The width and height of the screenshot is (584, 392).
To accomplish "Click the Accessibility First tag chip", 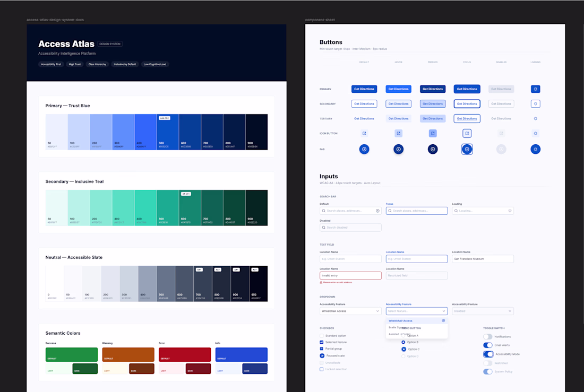I will coord(51,64).
